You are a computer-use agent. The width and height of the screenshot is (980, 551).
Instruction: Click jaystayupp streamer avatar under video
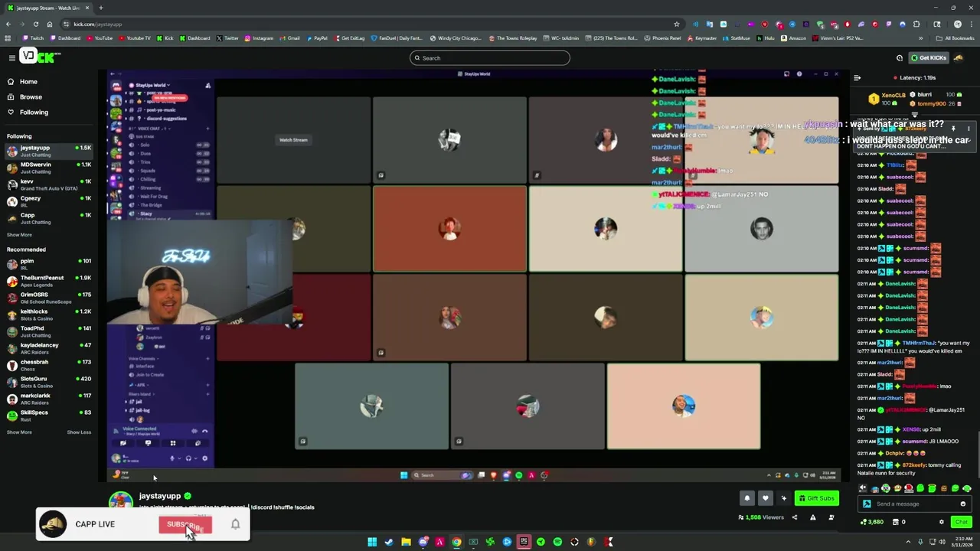[120, 500]
